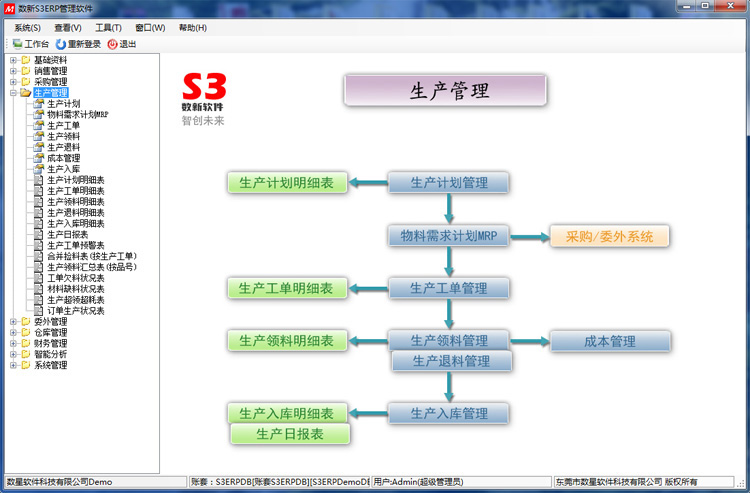Click the 成本管理 tree item icon
Viewport: 750px width, 493px height.
coord(39,158)
